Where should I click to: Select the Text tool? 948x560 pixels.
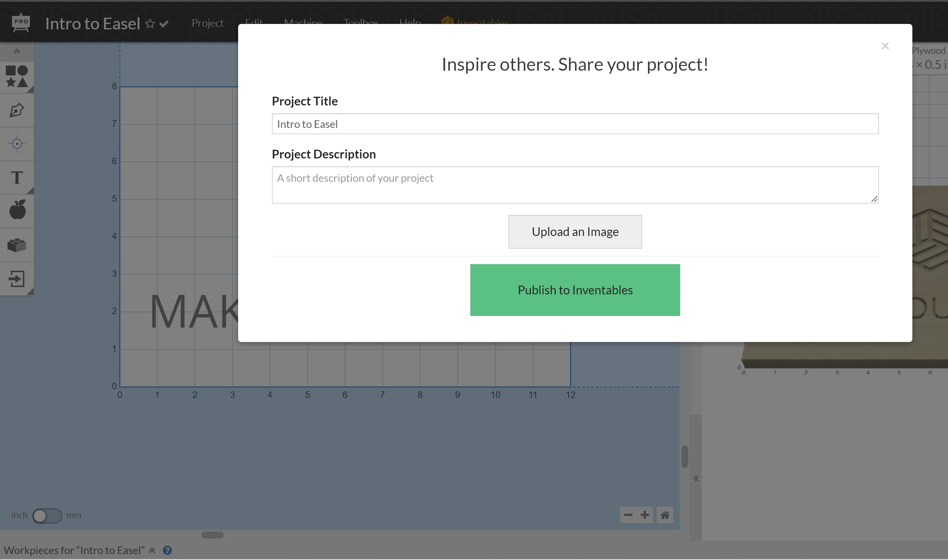pos(17,177)
